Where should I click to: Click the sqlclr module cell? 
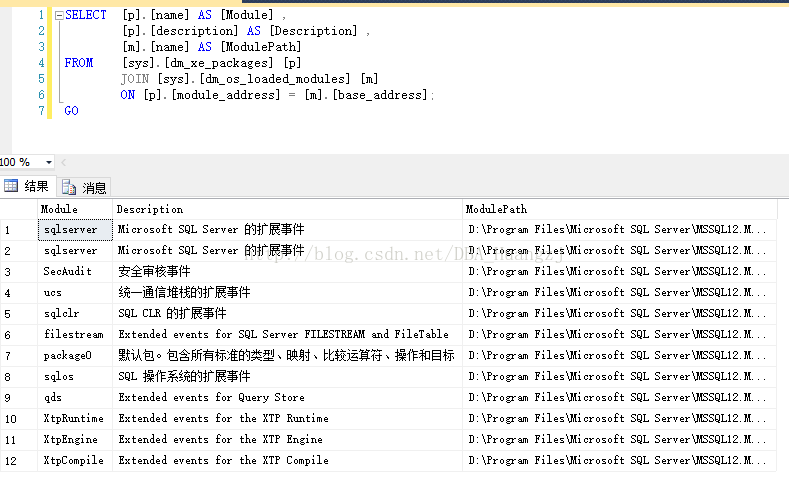[x=75, y=313]
